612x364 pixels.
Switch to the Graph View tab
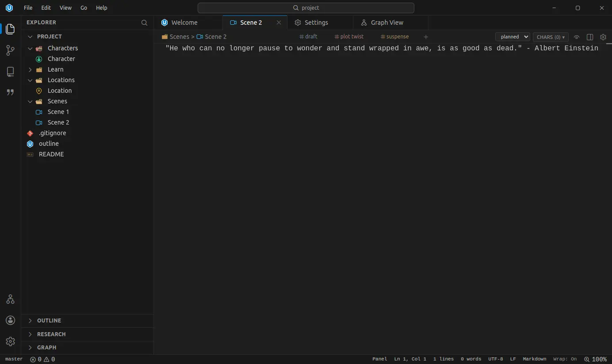tap(387, 23)
